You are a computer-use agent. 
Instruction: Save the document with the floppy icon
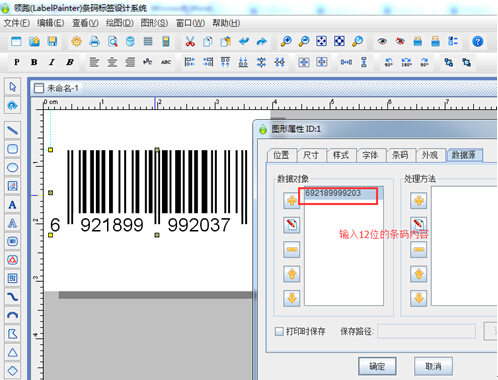[52, 41]
